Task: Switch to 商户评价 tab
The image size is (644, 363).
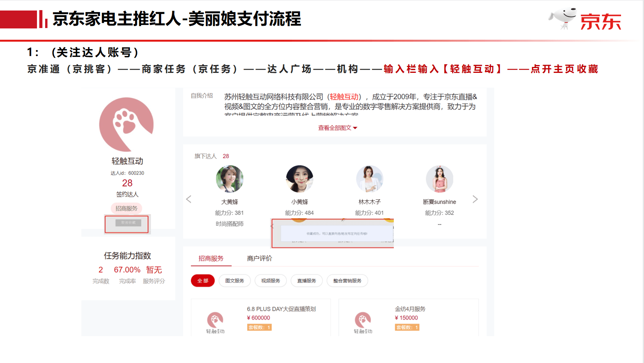Action: coord(260,258)
